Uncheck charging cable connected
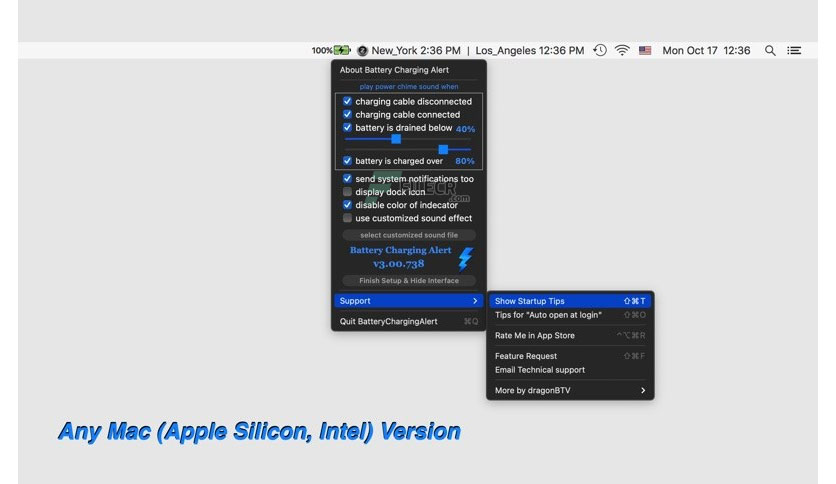The width and height of the screenshot is (836, 484). point(347,114)
